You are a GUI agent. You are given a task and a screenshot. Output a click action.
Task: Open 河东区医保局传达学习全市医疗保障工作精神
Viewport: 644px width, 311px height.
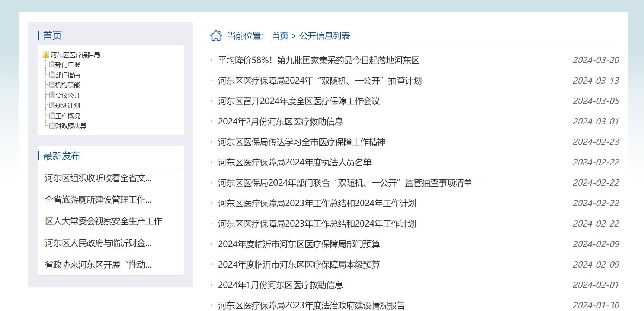point(302,142)
